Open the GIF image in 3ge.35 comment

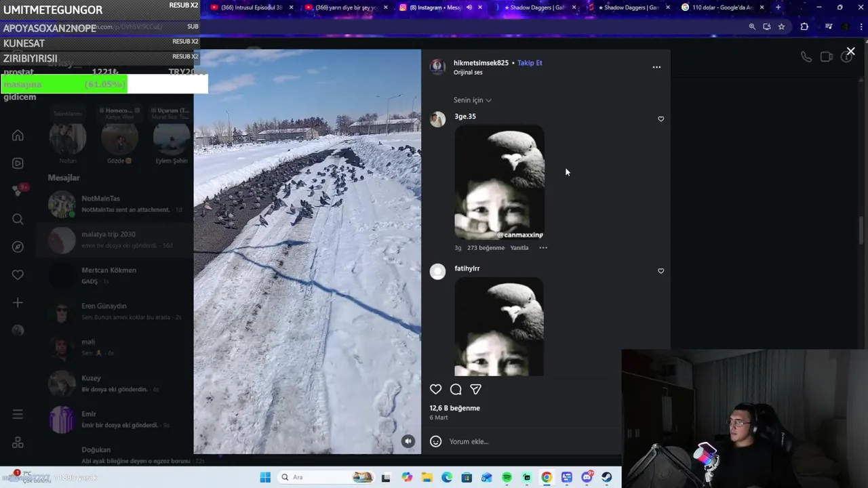coord(499,182)
